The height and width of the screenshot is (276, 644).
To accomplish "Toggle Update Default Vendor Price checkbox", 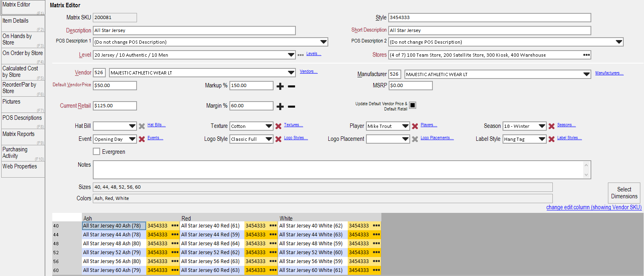I will 413,105.
